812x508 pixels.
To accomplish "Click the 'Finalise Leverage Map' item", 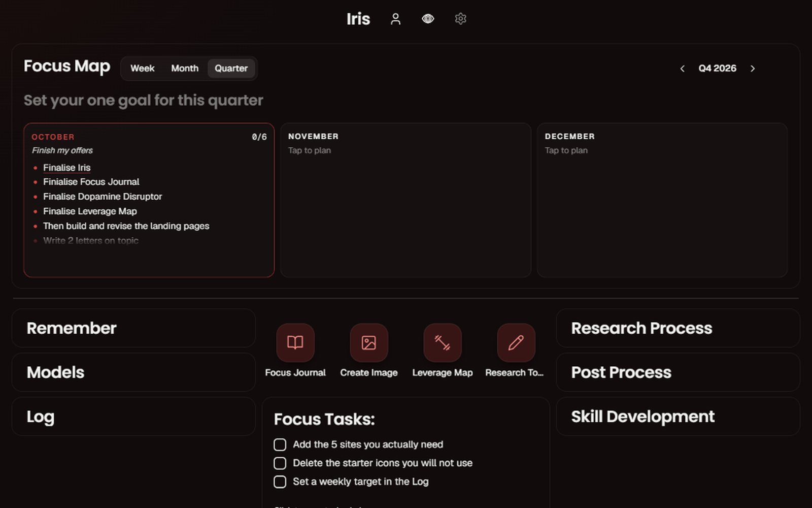I will pos(90,211).
